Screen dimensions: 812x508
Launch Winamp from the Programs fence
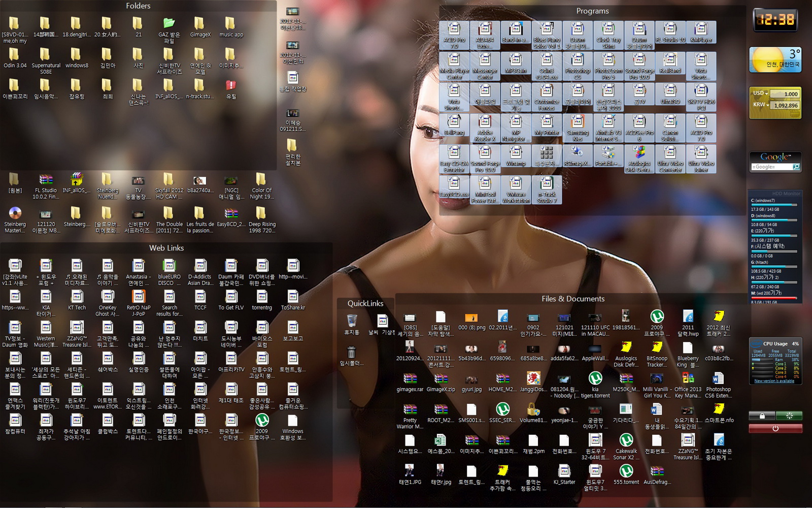tap(516, 156)
